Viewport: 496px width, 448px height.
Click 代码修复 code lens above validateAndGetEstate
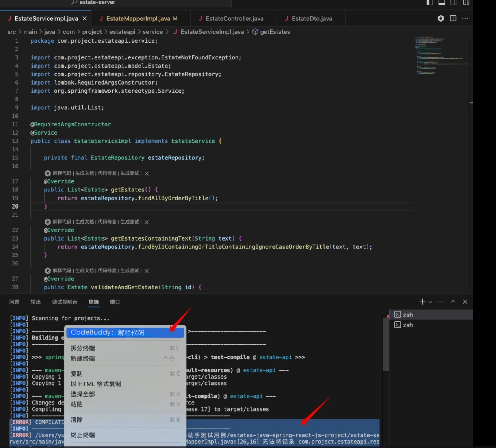[x=107, y=271]
